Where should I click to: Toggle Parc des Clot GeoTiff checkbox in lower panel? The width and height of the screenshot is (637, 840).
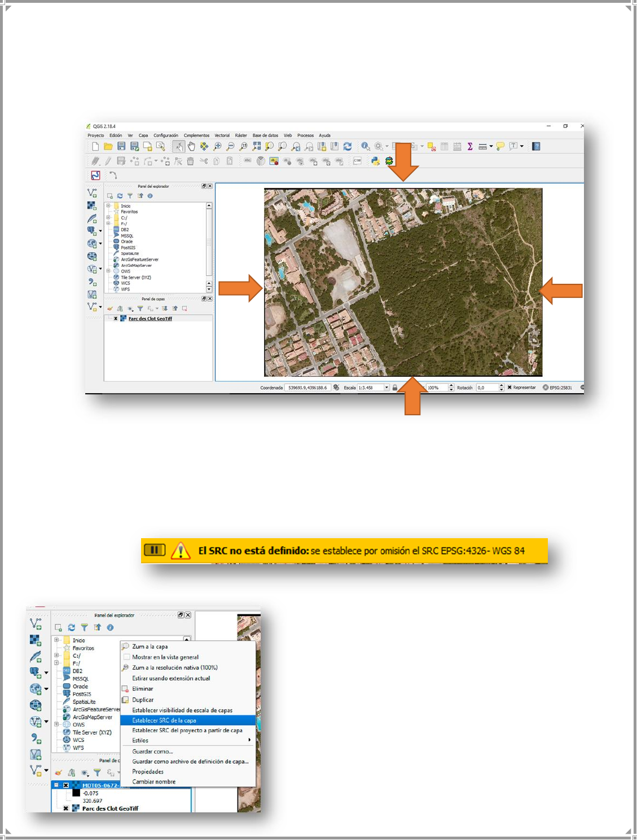65,808
